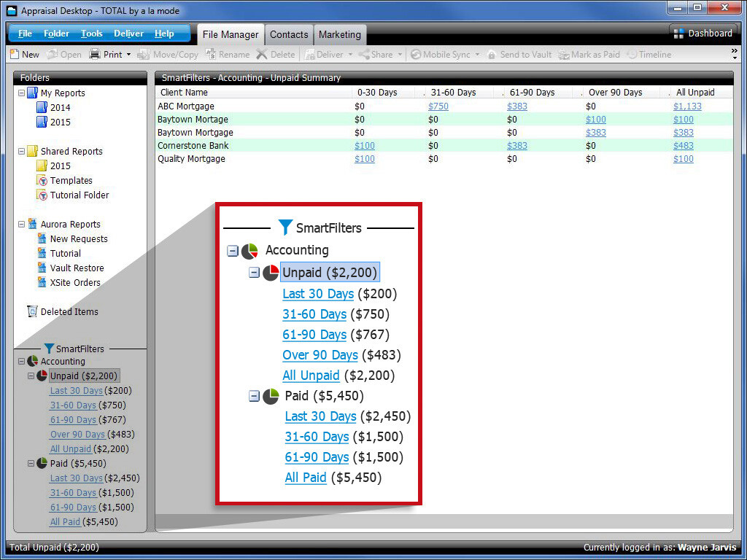Open Paid Last 30 Days link in the sidebar
The image size is (747, 560).
point(76,478)
